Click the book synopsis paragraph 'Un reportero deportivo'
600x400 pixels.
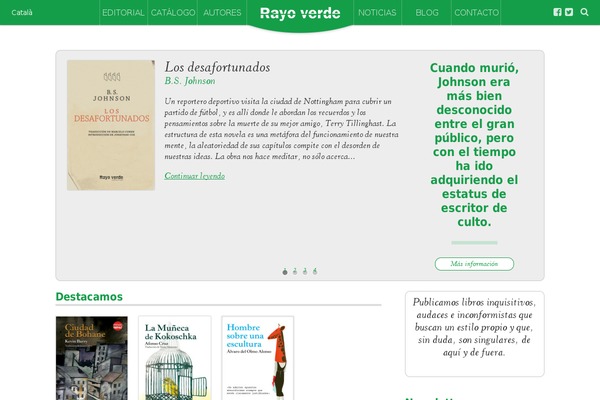(x=282, y=129)
